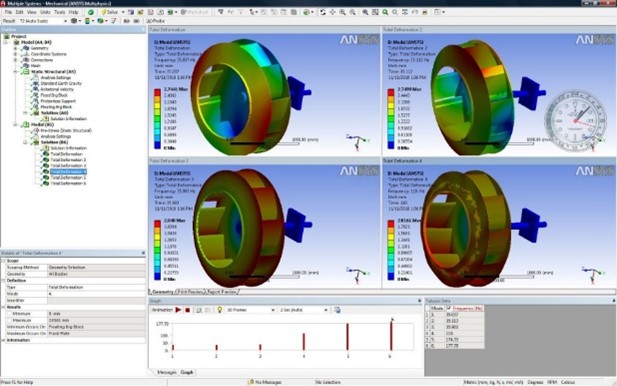617x386 pixels.
Task: Open the Units menu
Action: [45, 12]
